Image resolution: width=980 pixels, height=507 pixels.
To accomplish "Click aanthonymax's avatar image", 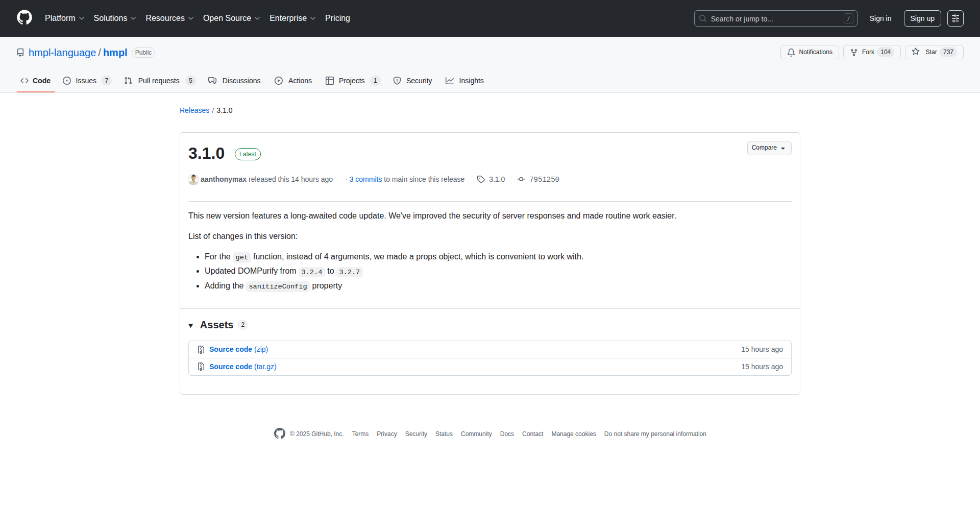I will pos(193,179).
